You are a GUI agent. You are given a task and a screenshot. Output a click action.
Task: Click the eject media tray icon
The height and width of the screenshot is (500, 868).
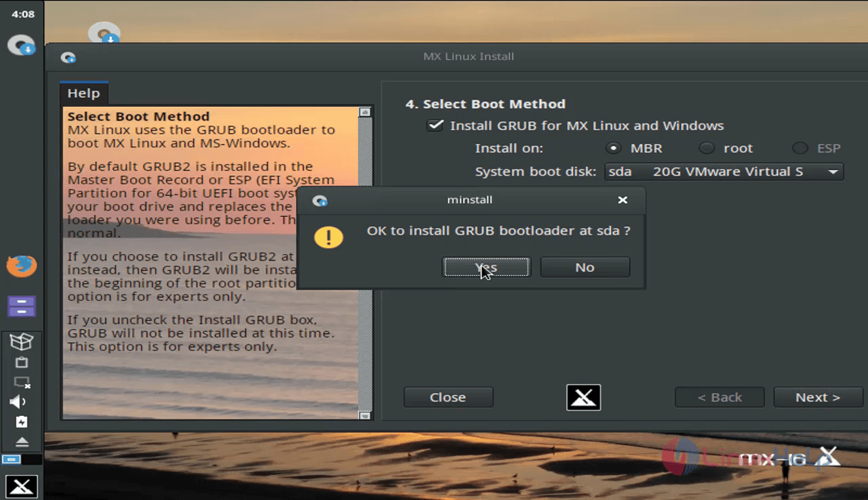pyautogui.click(x=21, y=442)
